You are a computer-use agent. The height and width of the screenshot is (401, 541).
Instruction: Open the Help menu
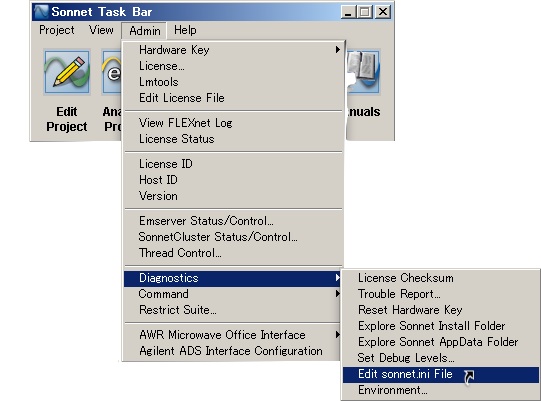pyautogui.click(x=185, y=30)
